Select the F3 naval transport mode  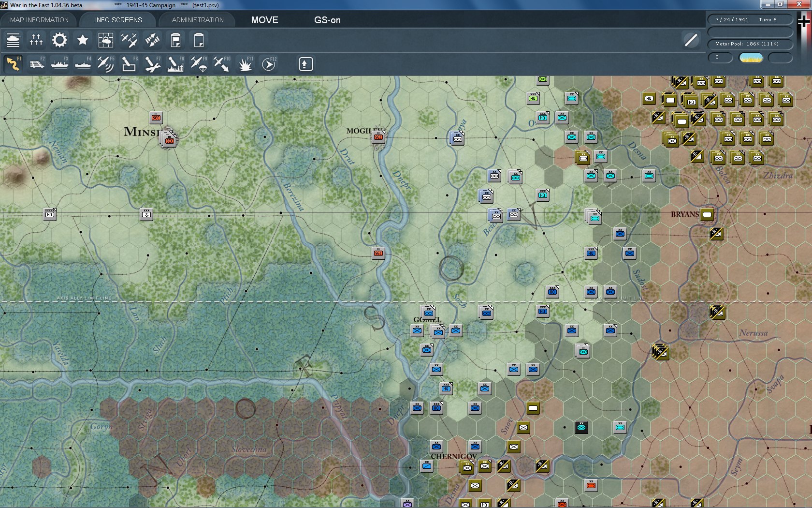[59, 64]
